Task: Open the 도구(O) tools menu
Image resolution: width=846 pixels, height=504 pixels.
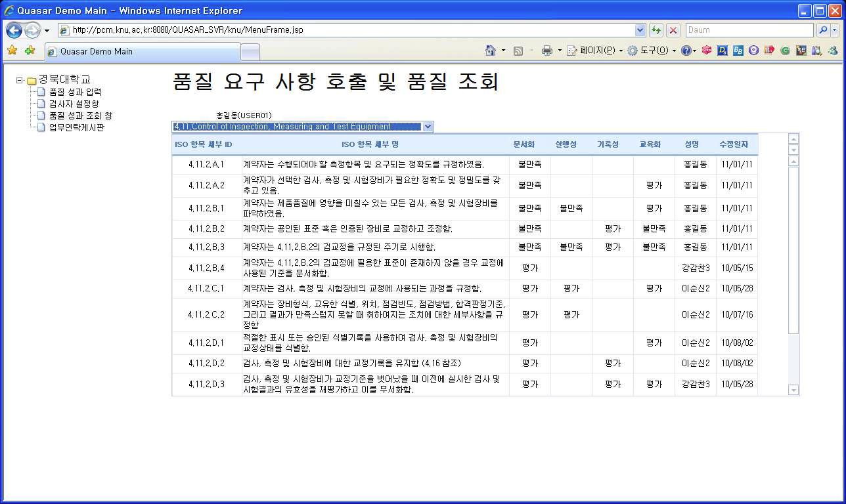Action: coord(651,51)
